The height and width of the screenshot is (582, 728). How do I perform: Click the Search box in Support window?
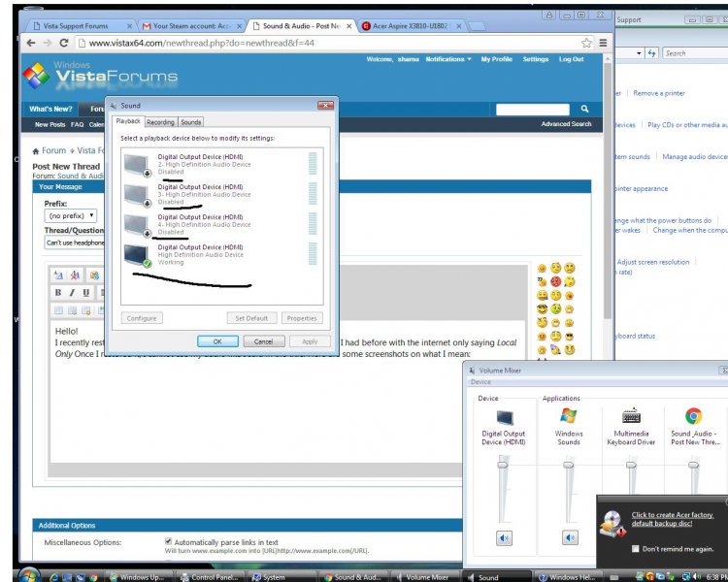695,53
